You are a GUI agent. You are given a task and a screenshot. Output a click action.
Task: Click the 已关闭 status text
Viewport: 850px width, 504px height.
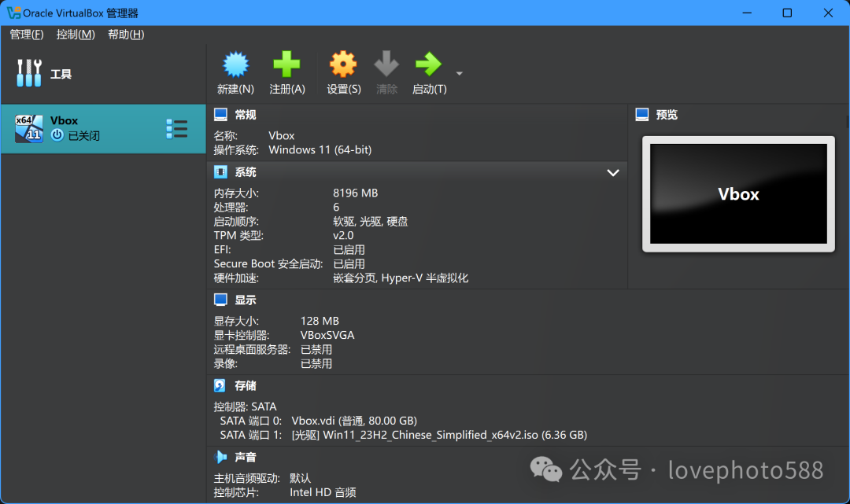84,136
